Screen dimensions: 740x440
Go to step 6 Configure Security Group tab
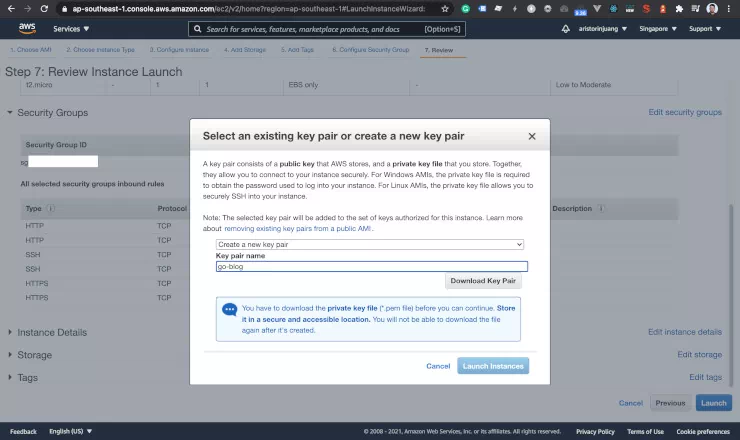tap(370, 50)
